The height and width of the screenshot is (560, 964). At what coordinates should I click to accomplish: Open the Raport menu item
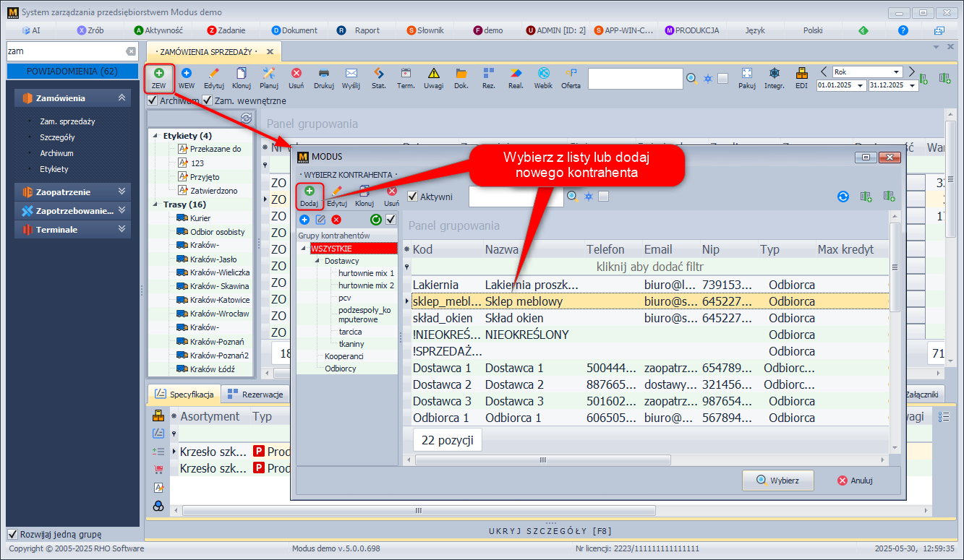coord(367,30)
